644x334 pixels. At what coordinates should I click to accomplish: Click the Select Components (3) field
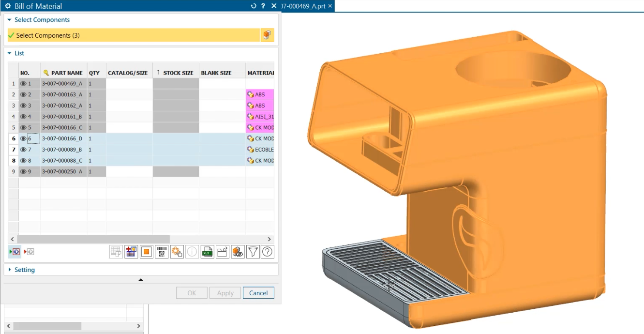coord(134,35)
